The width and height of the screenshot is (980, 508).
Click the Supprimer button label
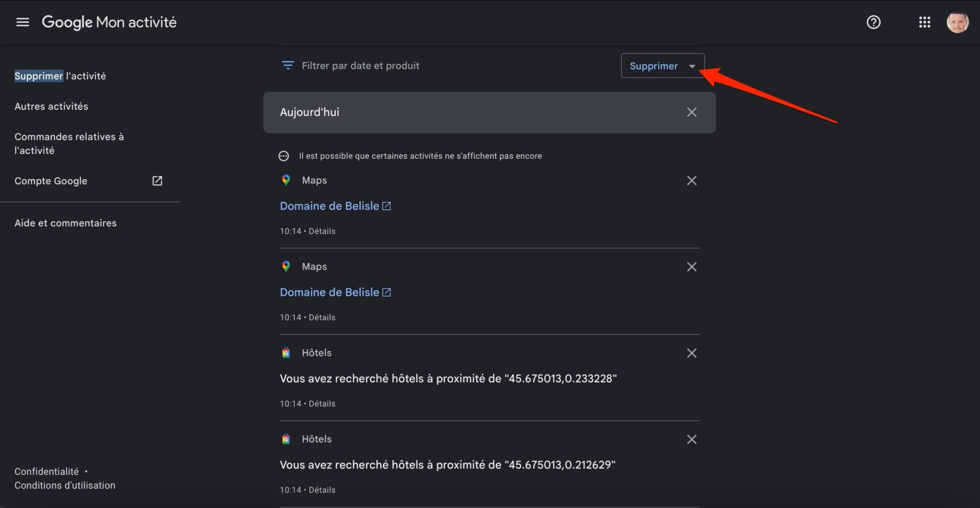653,66
